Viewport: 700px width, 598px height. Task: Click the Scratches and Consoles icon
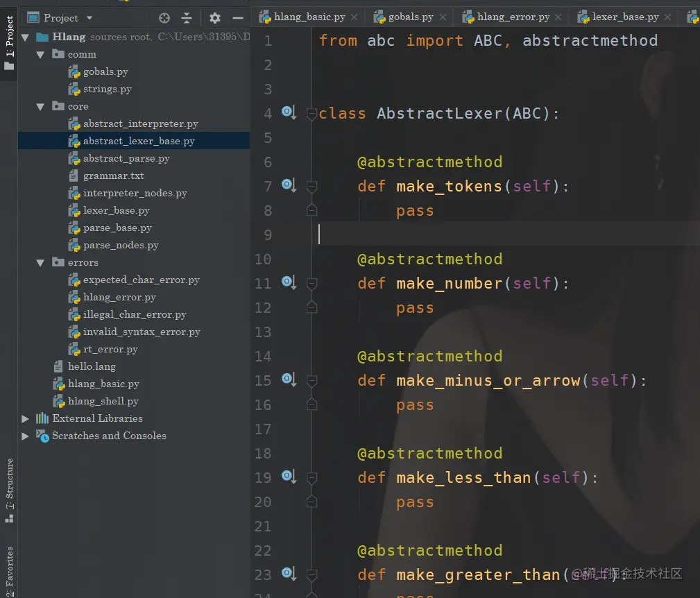[x=42, y=436]
